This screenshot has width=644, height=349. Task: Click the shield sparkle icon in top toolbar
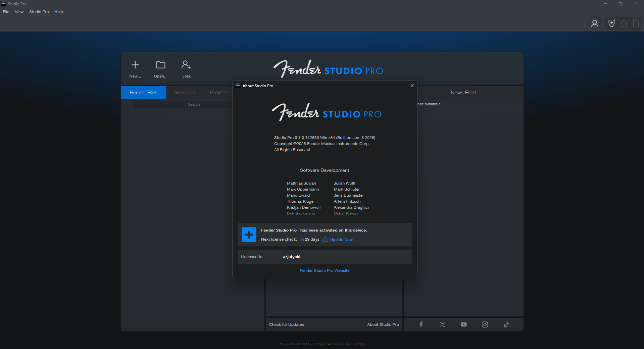pyautogui.click(x=612, y=23)
